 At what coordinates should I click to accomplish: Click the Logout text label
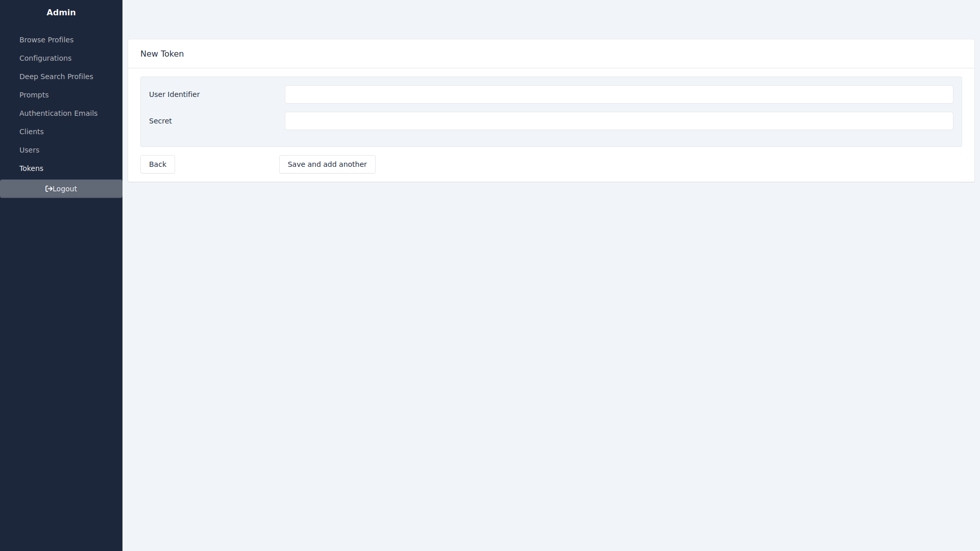[65, 189]
